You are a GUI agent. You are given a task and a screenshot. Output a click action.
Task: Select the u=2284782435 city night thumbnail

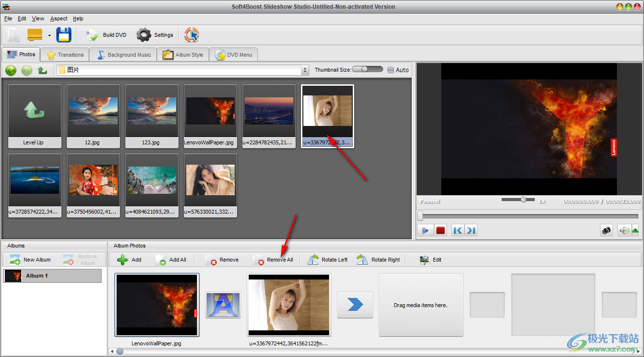[269, 116]
